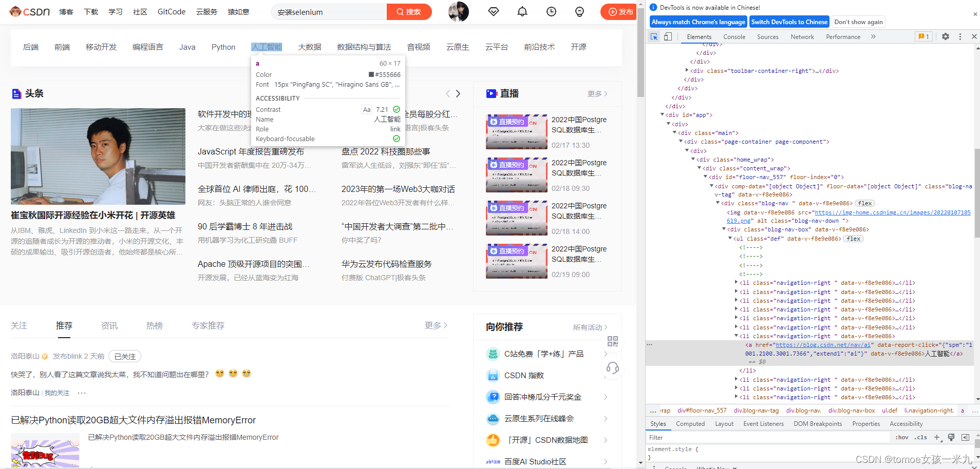This screenshot has width=980, height=469.
Task: Open the Accessibility pane tab
Action: coord(906,424)
